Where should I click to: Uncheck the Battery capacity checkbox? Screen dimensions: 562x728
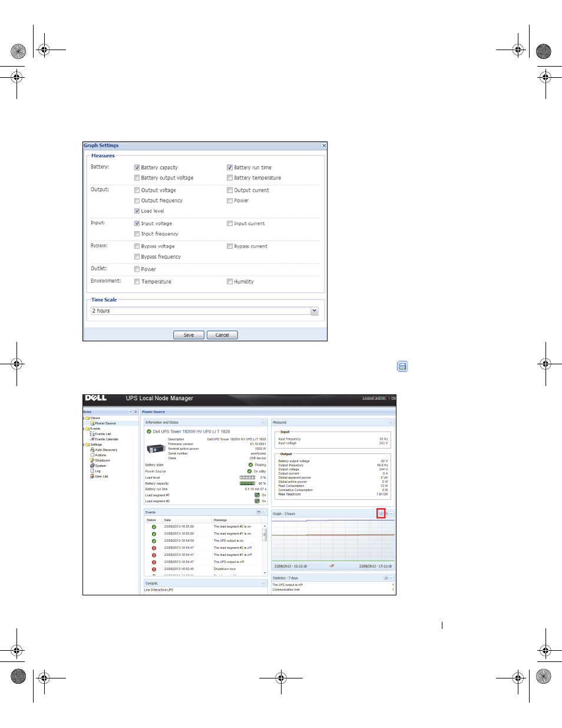click(x=137, y=167)
